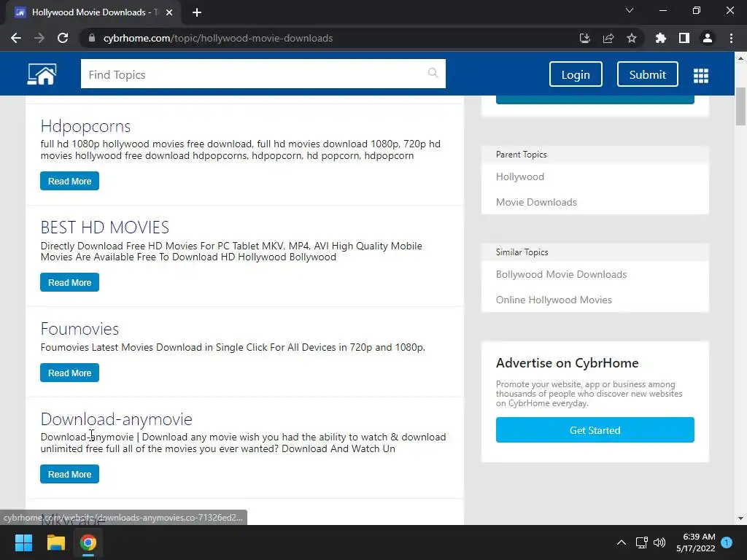The image size is (747, 560).
Task: Bookmark this page with the star icon
Action: click(x=632, y=38)
